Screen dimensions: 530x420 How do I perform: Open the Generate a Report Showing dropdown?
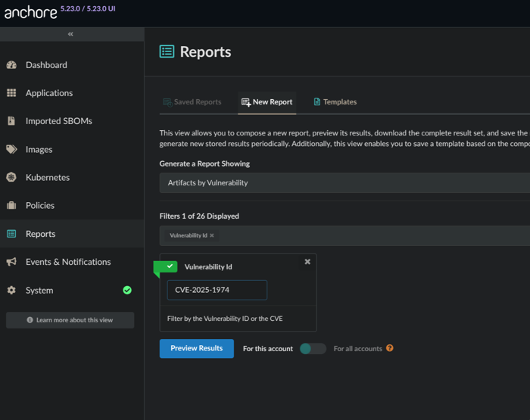click(344, 182)
